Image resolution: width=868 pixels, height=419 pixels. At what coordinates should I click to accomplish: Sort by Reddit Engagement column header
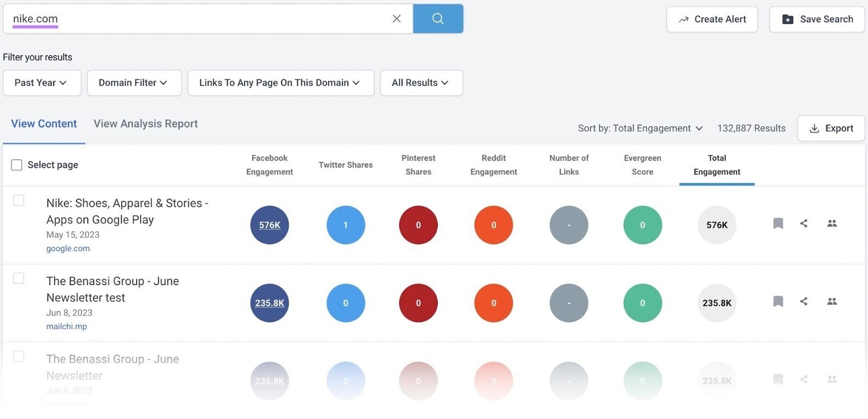[494, 165]
